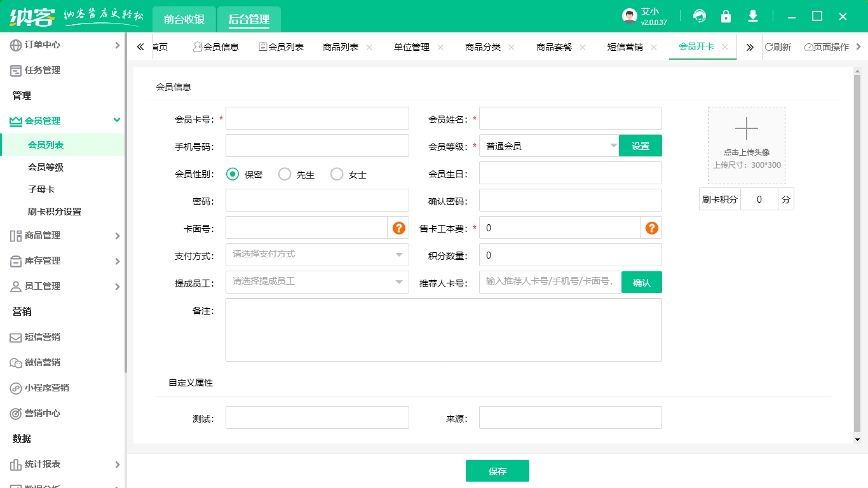
Task: Keep gender as 保密 by selecting it
Action: 233,173
